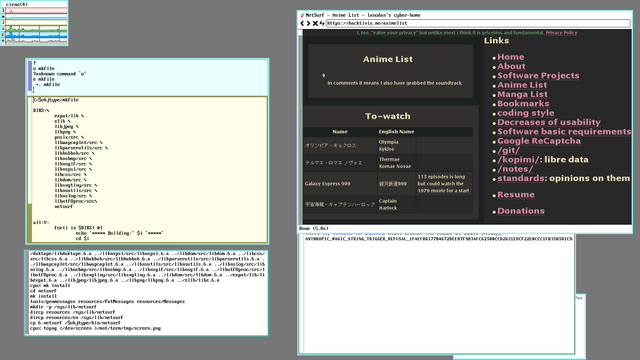
Task: Click the sam command window purple scrollbar
Action: pos(30,76)
